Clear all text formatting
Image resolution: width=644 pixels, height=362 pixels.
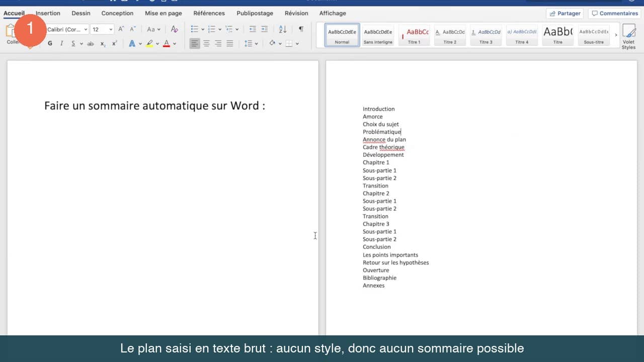pyautogui.click(x=174, y=29)
